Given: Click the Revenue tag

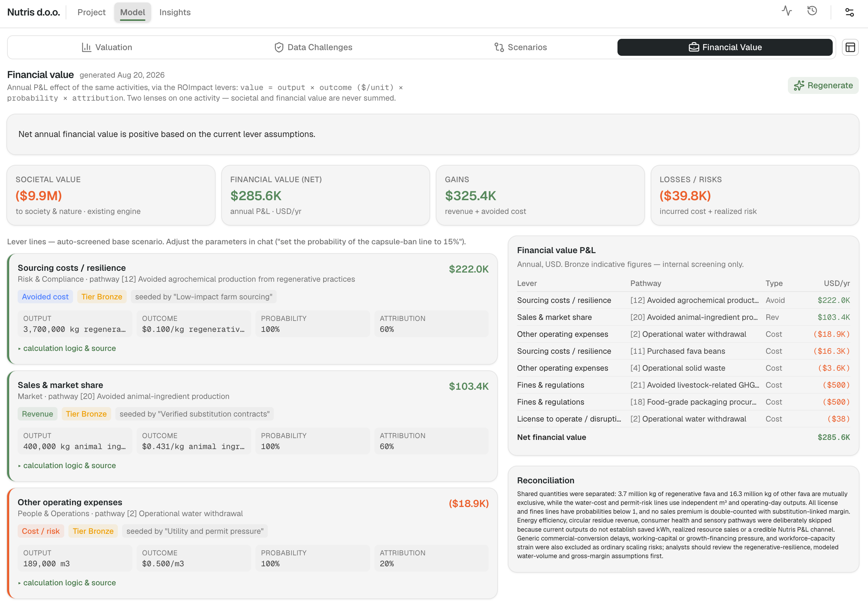Looking at the screenshot, I should click(37, 414).
